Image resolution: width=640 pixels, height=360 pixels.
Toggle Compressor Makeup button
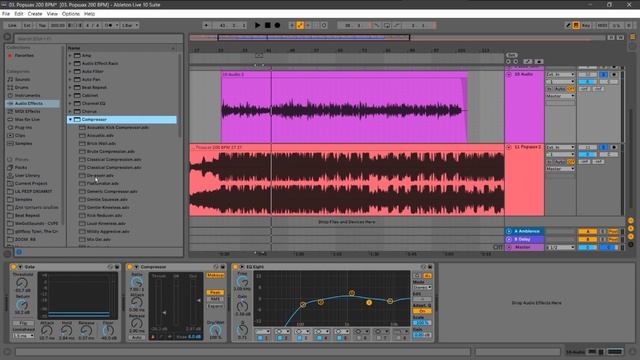[x=215, y=276]
